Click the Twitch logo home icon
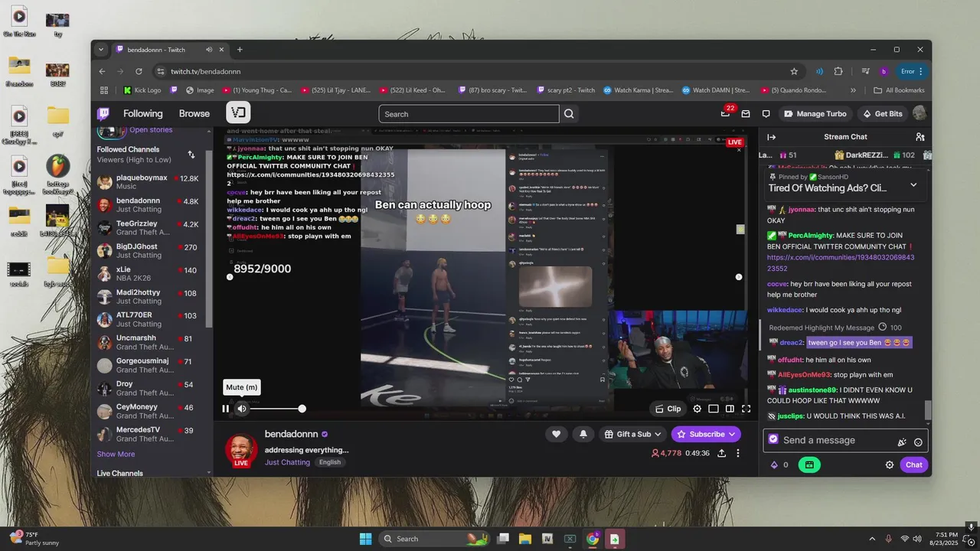This screenshot has height=551, width=980. [103, 113]
